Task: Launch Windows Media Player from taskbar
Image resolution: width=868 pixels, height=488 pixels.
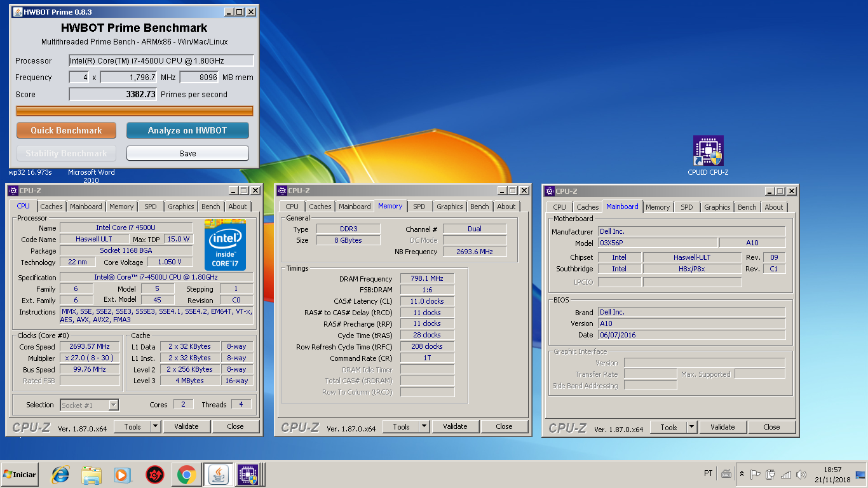Action: [x=121, y=475]
